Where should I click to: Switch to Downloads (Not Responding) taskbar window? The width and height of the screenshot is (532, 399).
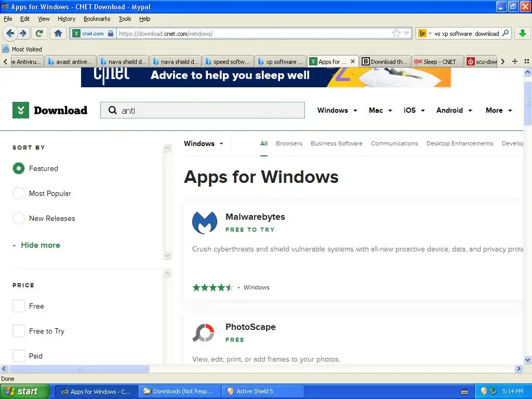coord(179,391)
